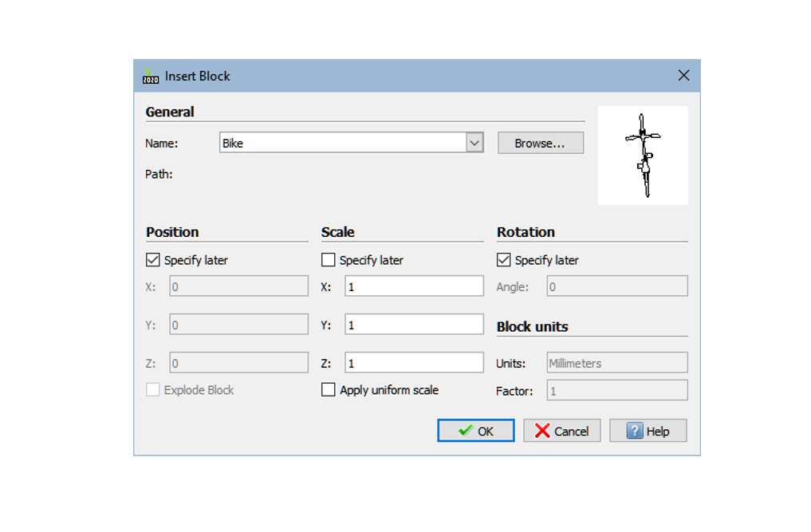Uncheck Position Specify later checkbox
Image resolution: width=811 pixels, height=532 pixels.
[x=153, y=260]
